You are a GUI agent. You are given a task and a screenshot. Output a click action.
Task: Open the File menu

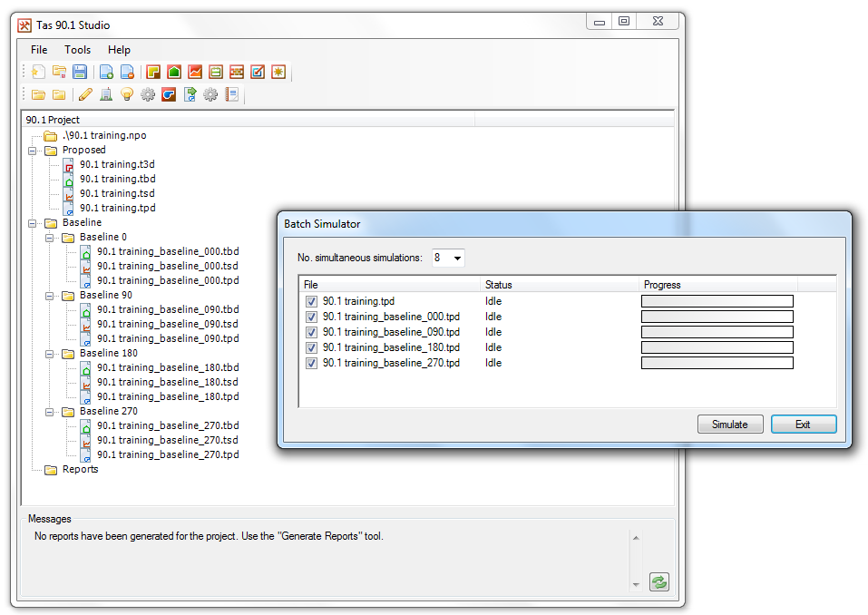[x=39, y=50]
